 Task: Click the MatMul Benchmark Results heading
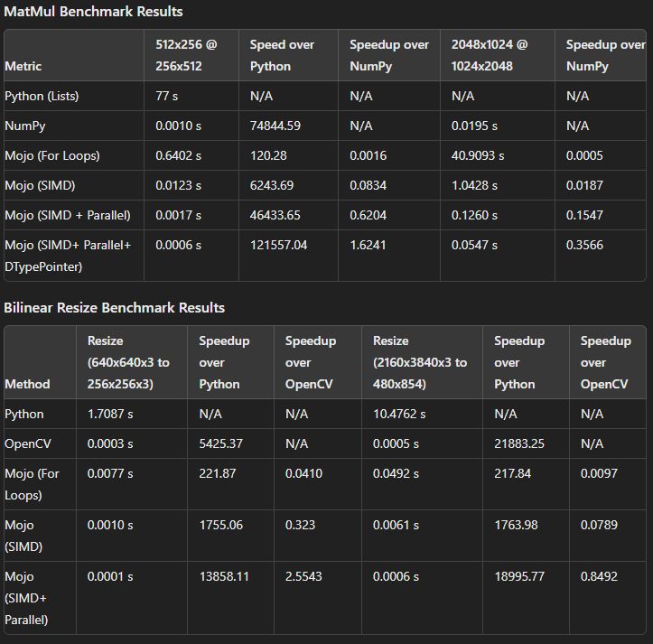tap(93, 12)
